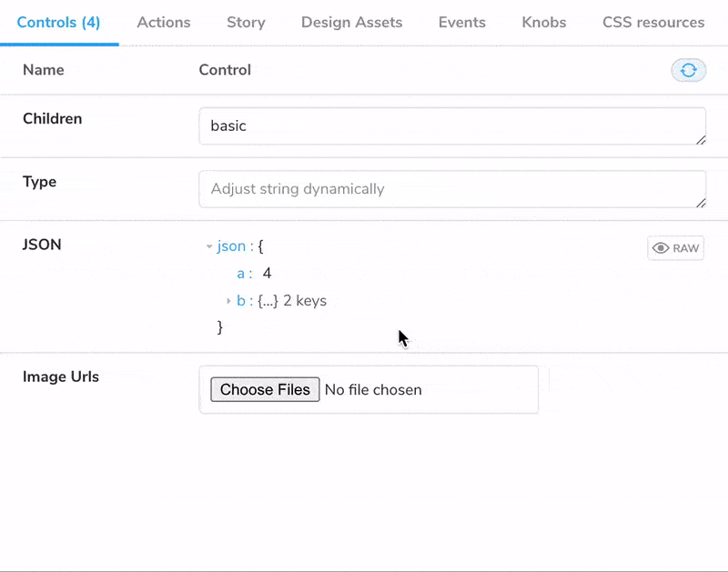
Task: Click the Image Urls row label
Action: click(x=61, y=376)
